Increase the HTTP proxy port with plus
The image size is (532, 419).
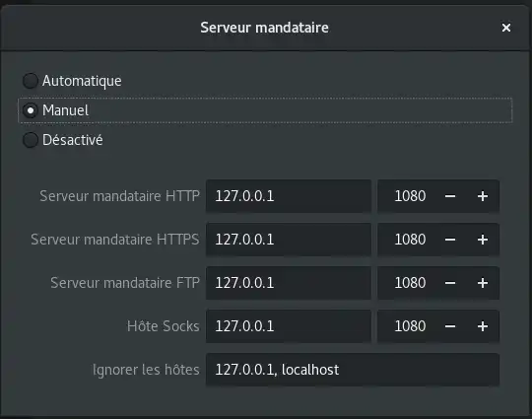483,196
